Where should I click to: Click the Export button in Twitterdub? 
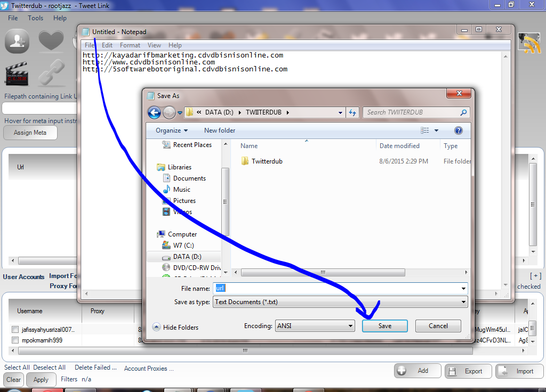pyautogui.click(x=468, y=371)
